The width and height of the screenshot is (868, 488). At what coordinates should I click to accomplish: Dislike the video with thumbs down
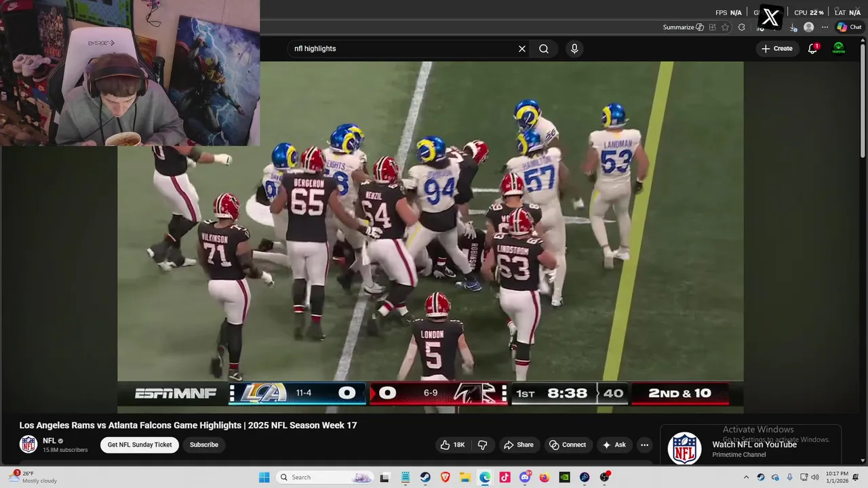pos(483,445)
